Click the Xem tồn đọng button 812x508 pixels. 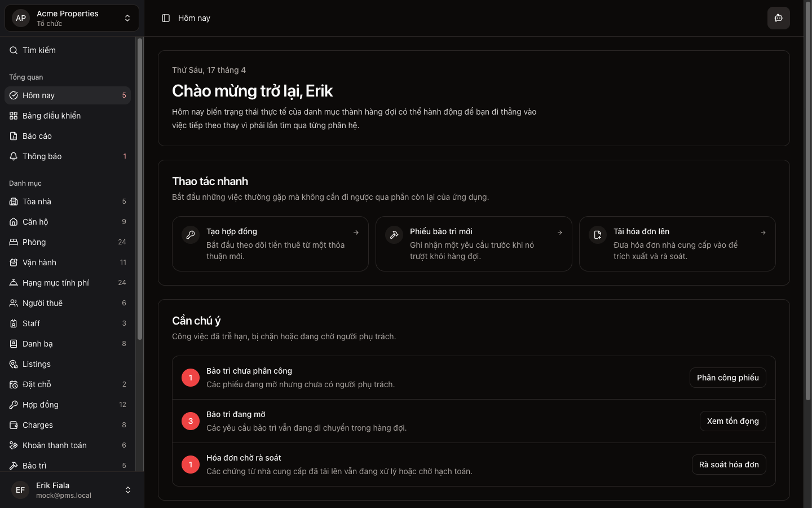click(732, 421)
